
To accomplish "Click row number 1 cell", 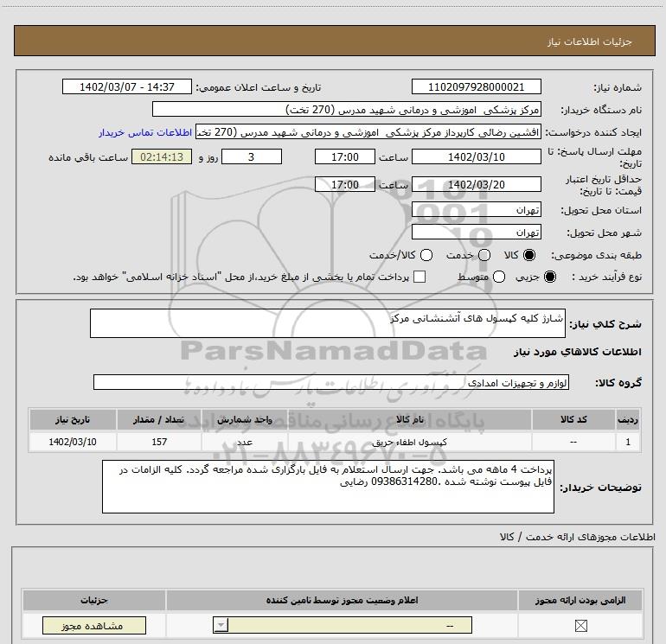I will (x=628, y=442).
